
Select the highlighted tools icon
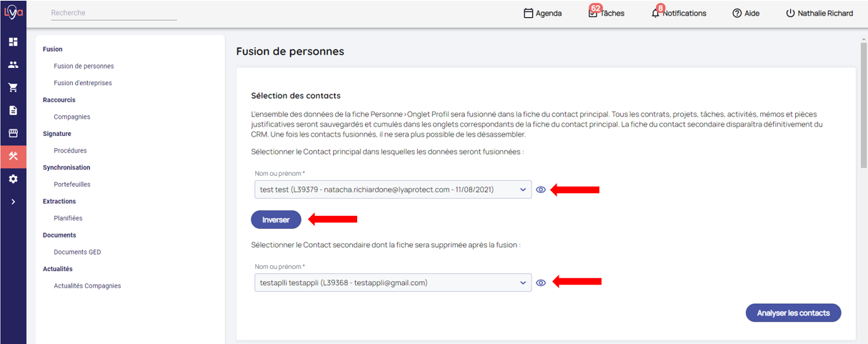tap(13, 157)
